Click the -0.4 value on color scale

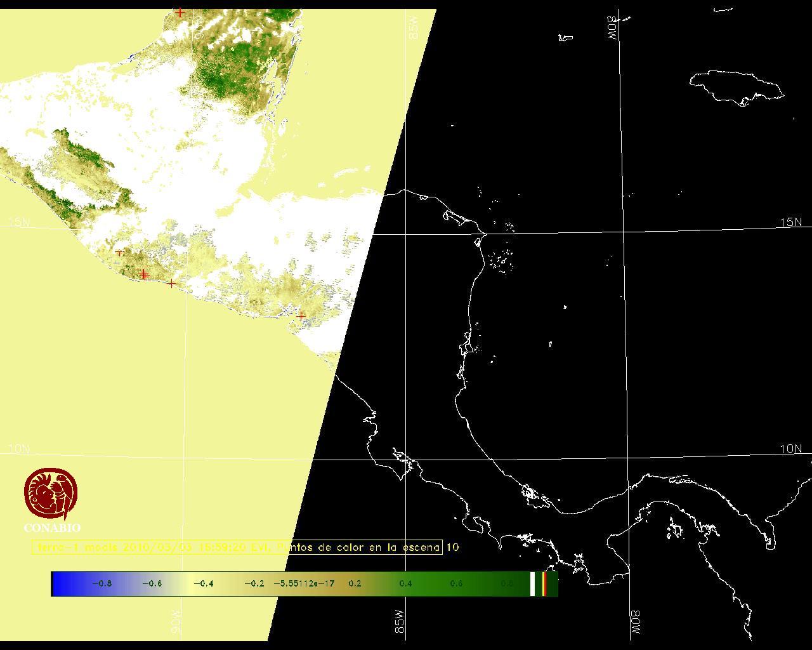click(202, 583)
